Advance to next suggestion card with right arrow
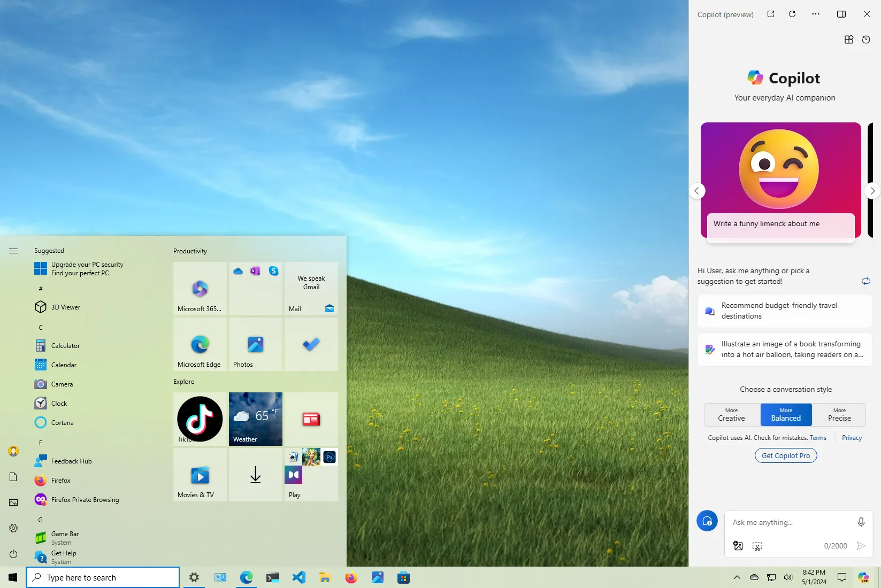881x588 pixels. point(872,191)
